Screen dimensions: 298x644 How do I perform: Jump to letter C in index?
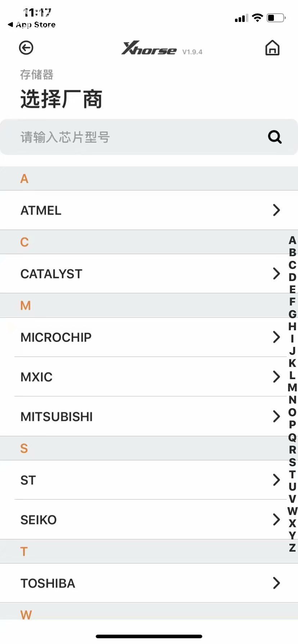293,265
